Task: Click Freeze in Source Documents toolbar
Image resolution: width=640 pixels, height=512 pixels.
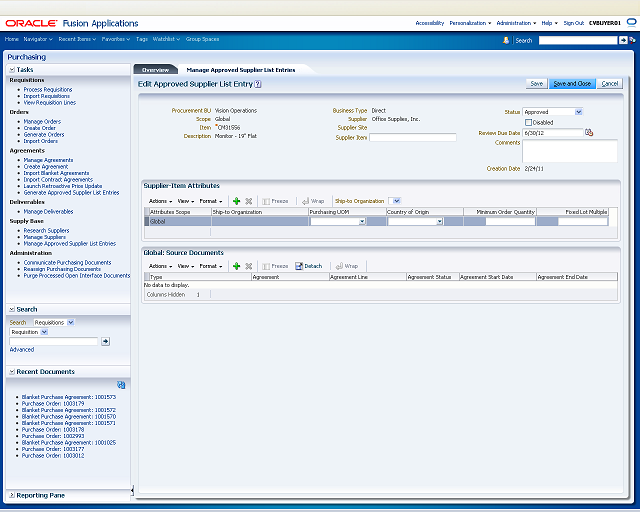Action: click(x=276, y=266)
